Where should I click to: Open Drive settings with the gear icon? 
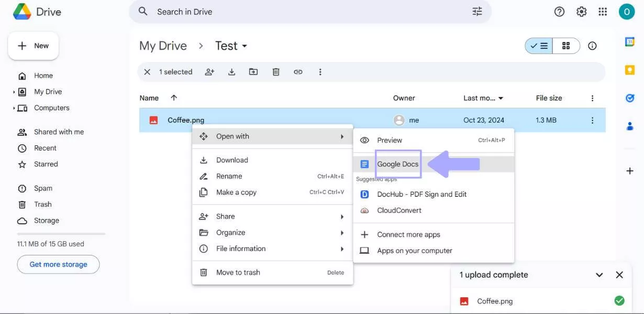click(581, 11)
